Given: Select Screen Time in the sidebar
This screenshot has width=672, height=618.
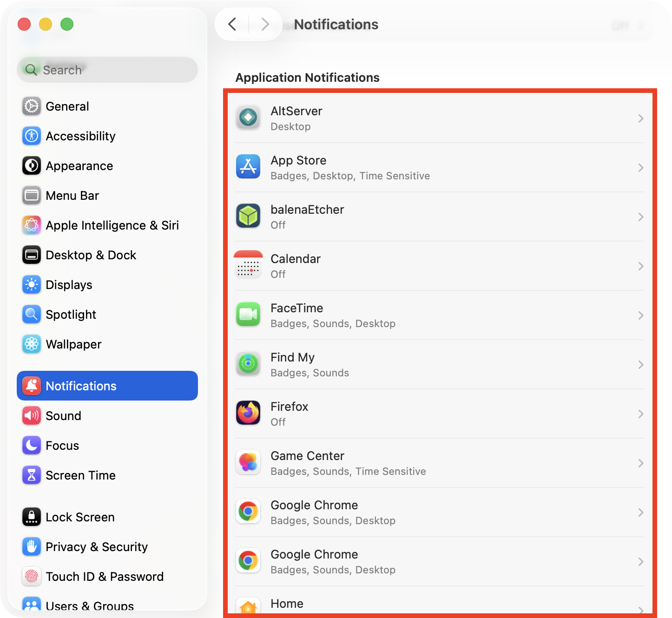Looking at the screenshot, I should point(80,475).
